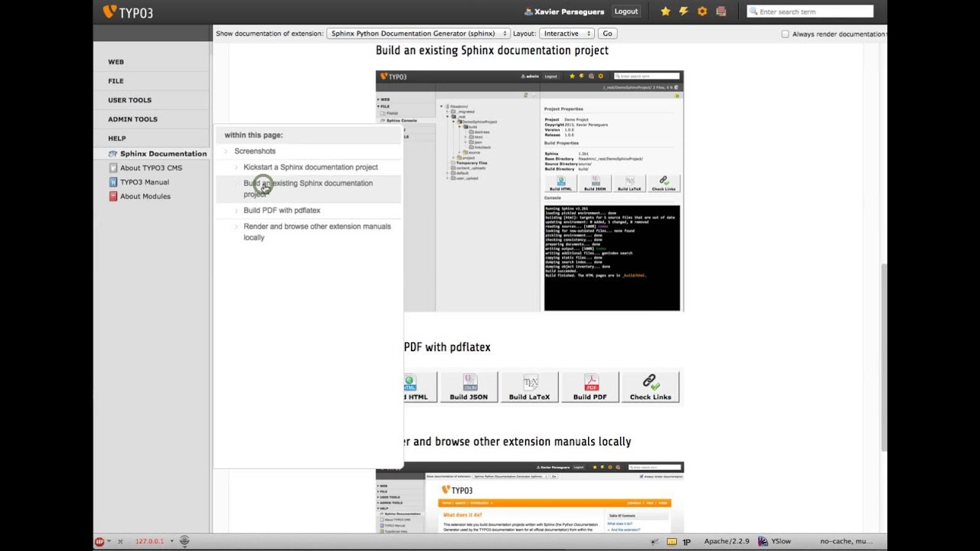The width and height of the screenshot is (980, 551).
Task: Click the user avatar icon beside Xavier Perseguers
Action: (528, 11)
